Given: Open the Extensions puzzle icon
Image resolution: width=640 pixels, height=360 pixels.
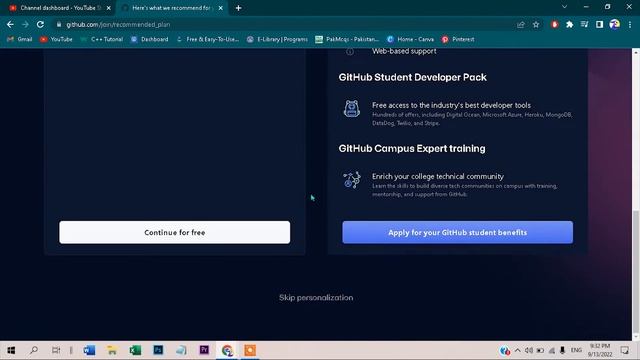Looking at the screenshot, I should pos(569,24).
